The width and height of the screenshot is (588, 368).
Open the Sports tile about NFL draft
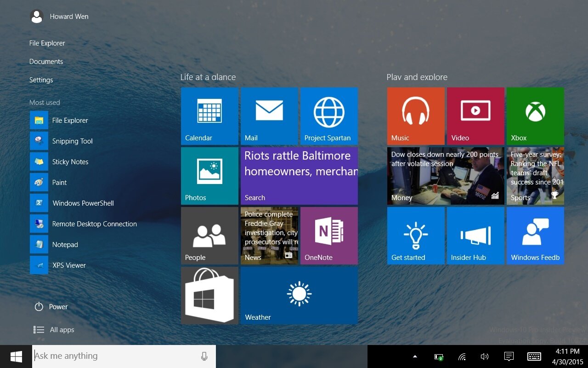(x=535, y=176)
